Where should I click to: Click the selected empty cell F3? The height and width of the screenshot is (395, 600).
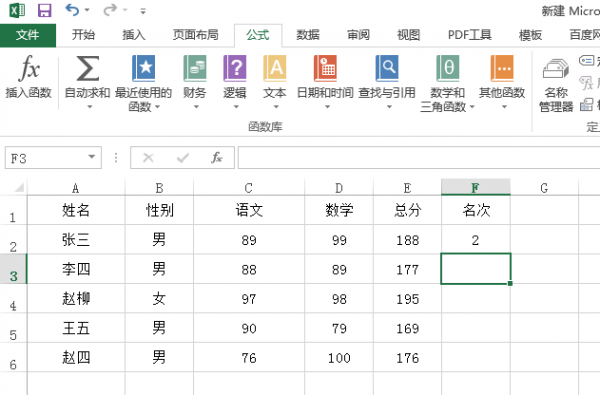476,269
